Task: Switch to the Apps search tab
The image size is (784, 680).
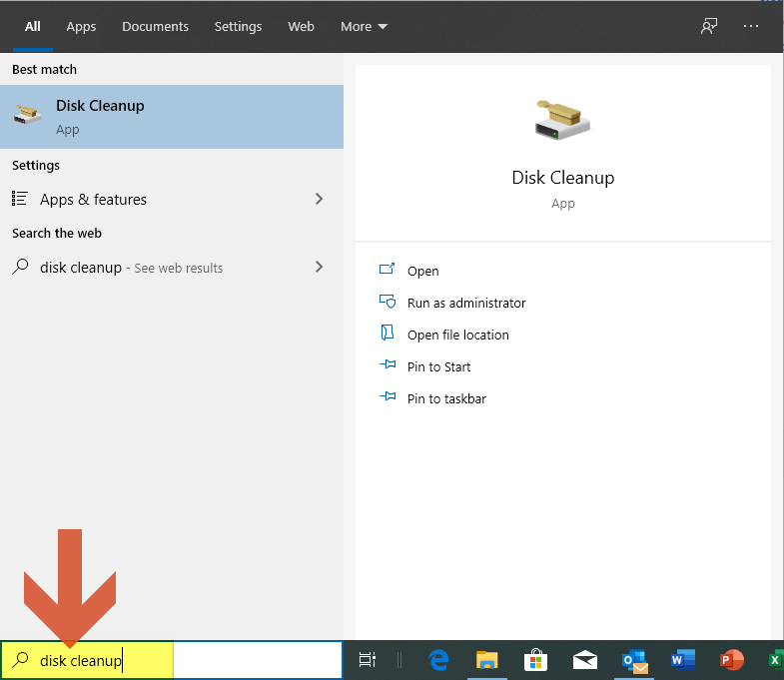Action: pos(81,27)
